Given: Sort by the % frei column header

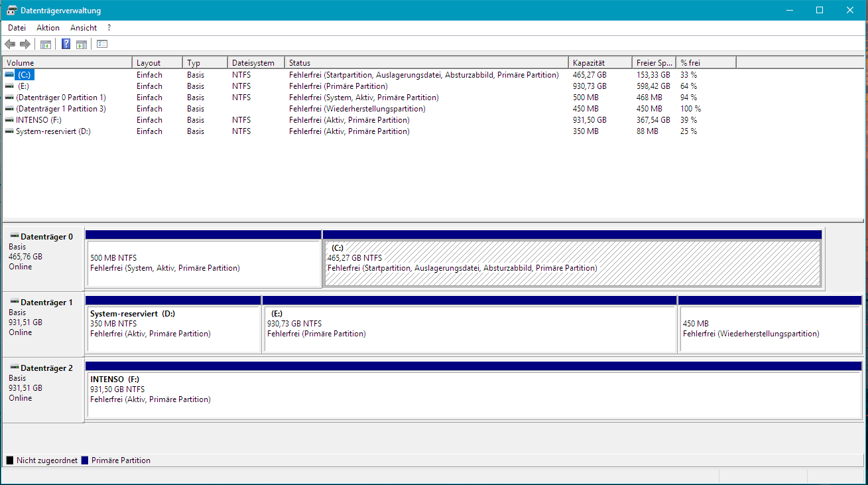Looking at the screenshot, I should 706,63.
